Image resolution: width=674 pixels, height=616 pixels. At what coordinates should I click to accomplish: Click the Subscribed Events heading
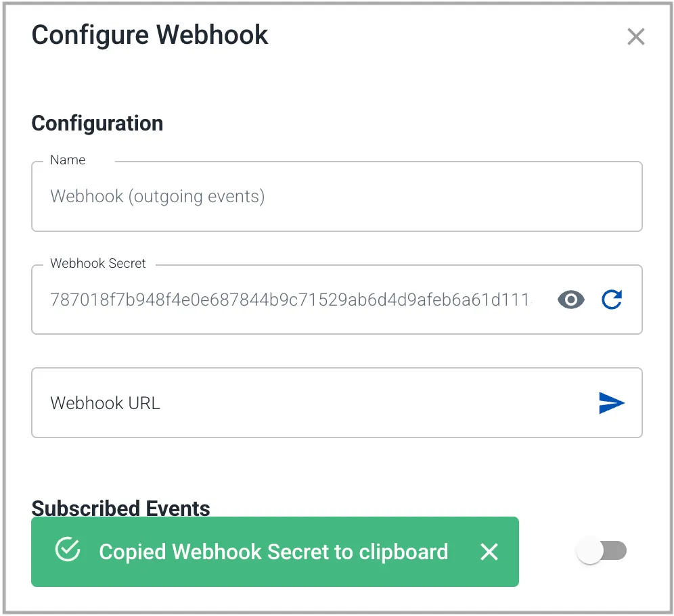120,508
